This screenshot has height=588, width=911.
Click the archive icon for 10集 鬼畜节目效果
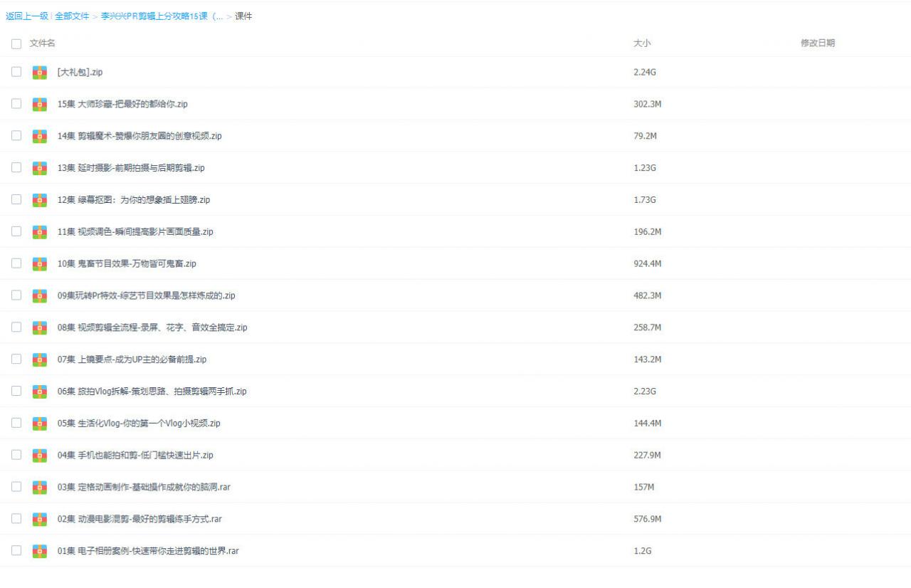[40, 263]
